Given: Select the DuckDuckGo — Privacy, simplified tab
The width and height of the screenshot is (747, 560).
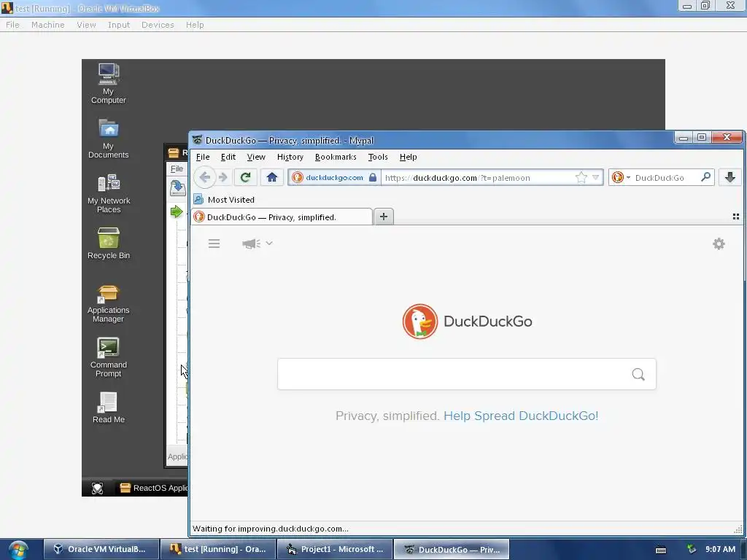Looking at the screenshot, I should [x=282, y=217].
